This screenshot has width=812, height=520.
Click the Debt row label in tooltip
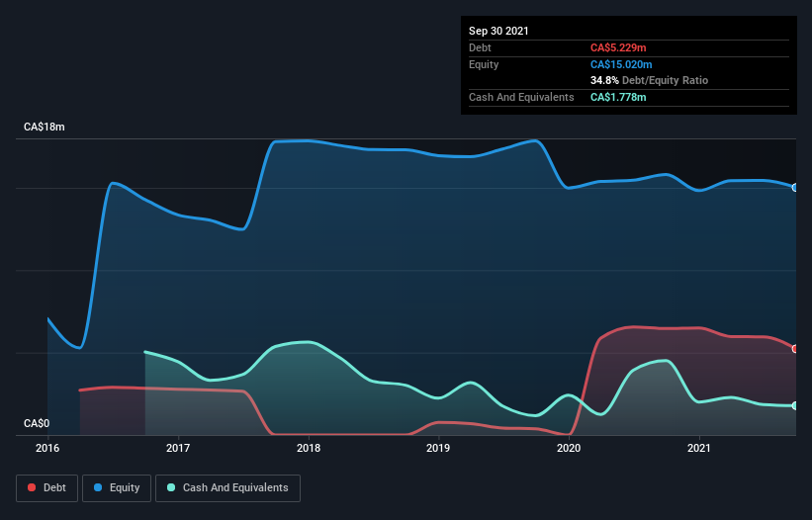(x=480, y=47)
